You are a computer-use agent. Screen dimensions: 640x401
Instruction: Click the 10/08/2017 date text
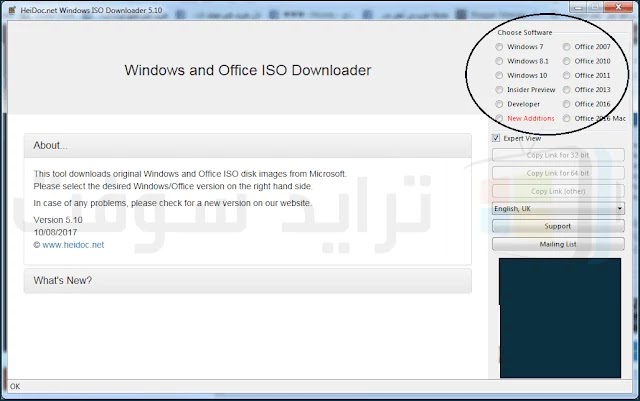(x=55, y=232)
